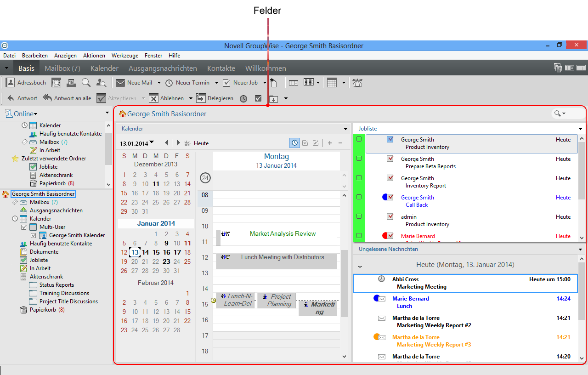Screen dimensions: 588x375
Task: Click the table grid view toolbar icon
Action: tap(332, 83)
